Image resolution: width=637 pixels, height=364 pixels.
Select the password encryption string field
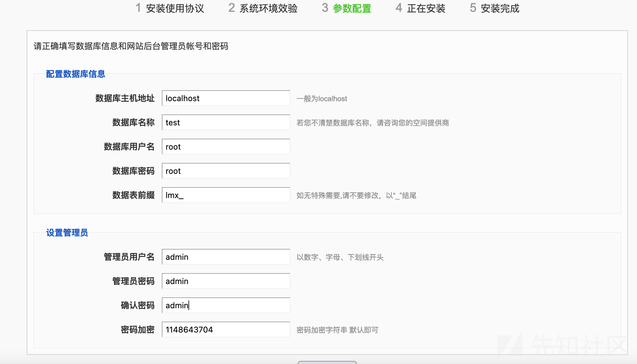(x=226, y=329)
